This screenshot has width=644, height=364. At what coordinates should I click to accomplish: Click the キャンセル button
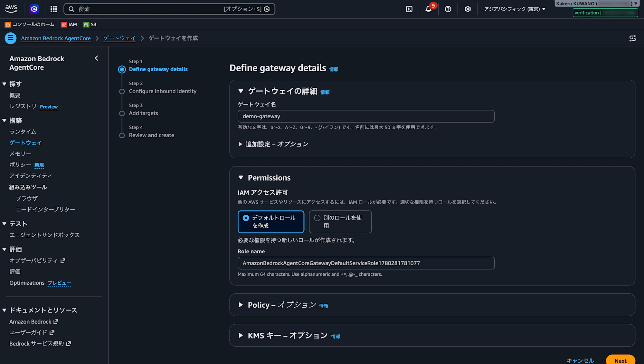click(580, 360)
